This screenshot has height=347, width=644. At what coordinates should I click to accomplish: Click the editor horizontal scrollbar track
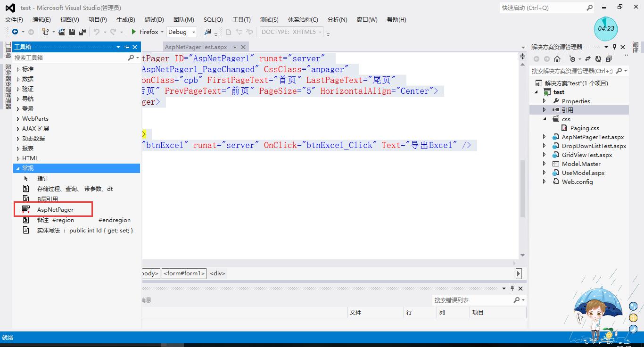point(328,264)
